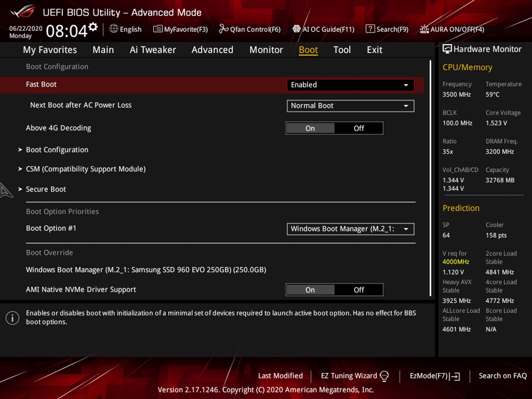Click the Qfan Control fan icon
Image resolution: width=532 pixels, height=399 pixels.
(x=223, y=29)
